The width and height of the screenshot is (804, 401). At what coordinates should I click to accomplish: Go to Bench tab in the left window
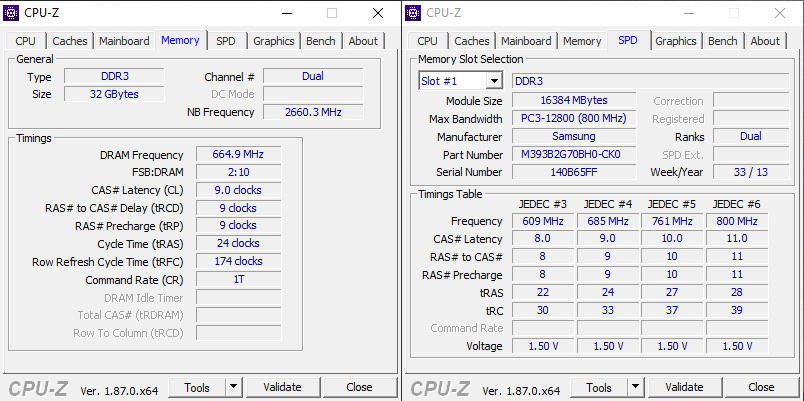click(320, 41)
